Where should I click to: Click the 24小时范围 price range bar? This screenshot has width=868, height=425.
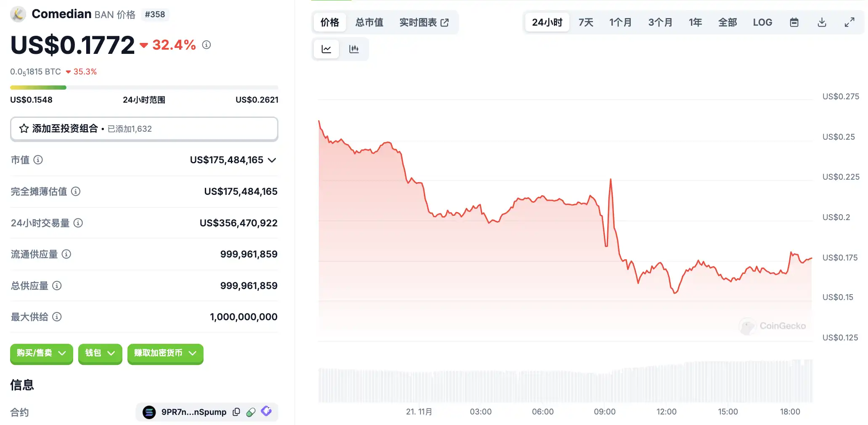pyautogui.click(x=144, y=88)
